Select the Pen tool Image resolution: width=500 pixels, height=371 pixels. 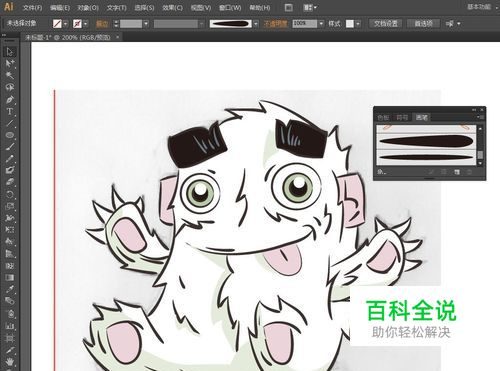coord(10,99)
